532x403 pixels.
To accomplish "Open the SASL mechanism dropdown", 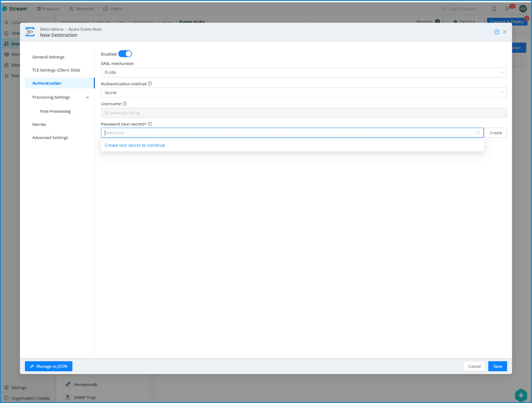I will [x=304, y=73].
